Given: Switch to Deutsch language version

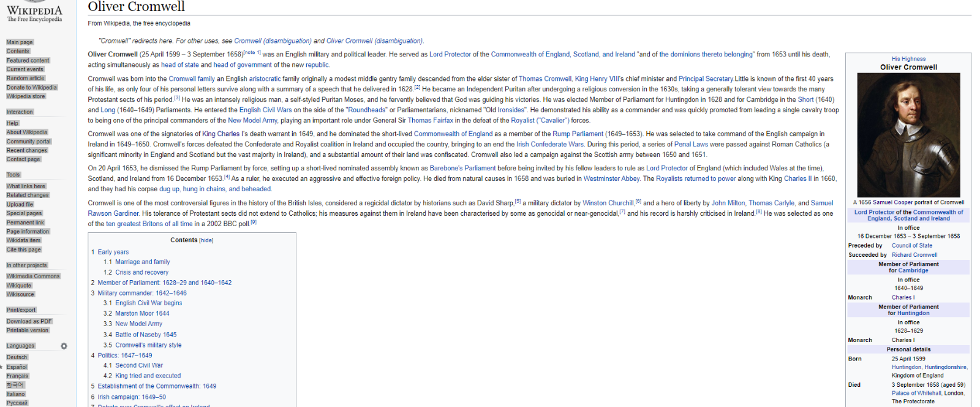Looking at the screenshot, I should [17, 357].
